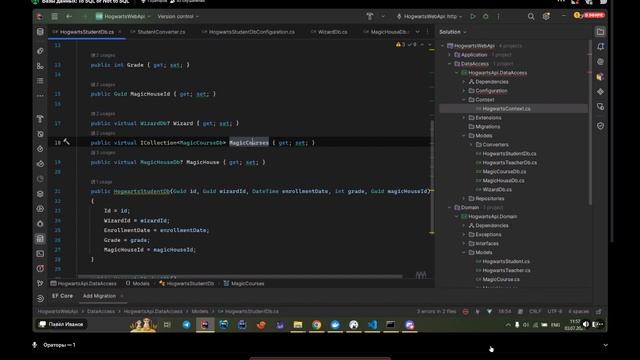Open the Solution view dropdown
Screen dimensions: 640x360
point(453,32)
